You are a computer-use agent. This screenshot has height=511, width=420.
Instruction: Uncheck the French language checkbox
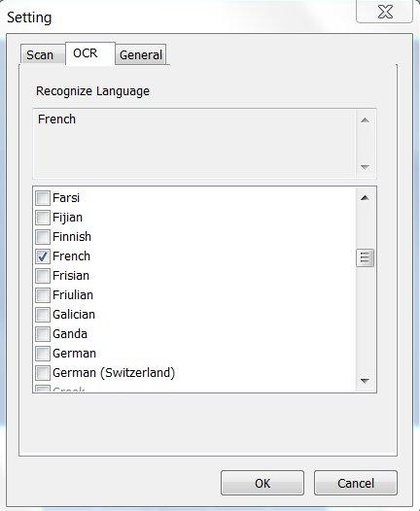pyautogui.click(x=43, y=256)
